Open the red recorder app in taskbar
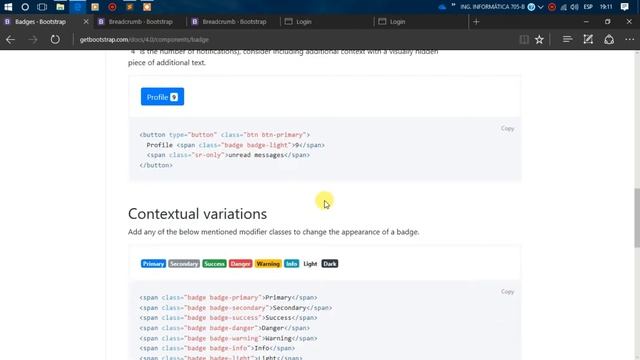Image resolution: width=640 pixels, height=360 pixels. tap(112, 7)
